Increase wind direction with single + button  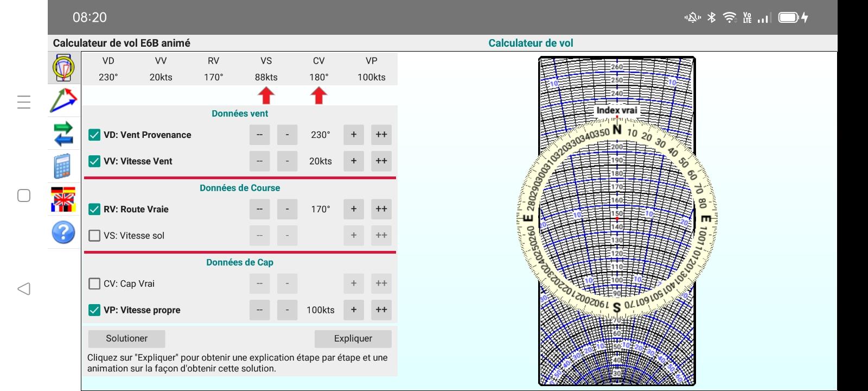tap(354, 135)
